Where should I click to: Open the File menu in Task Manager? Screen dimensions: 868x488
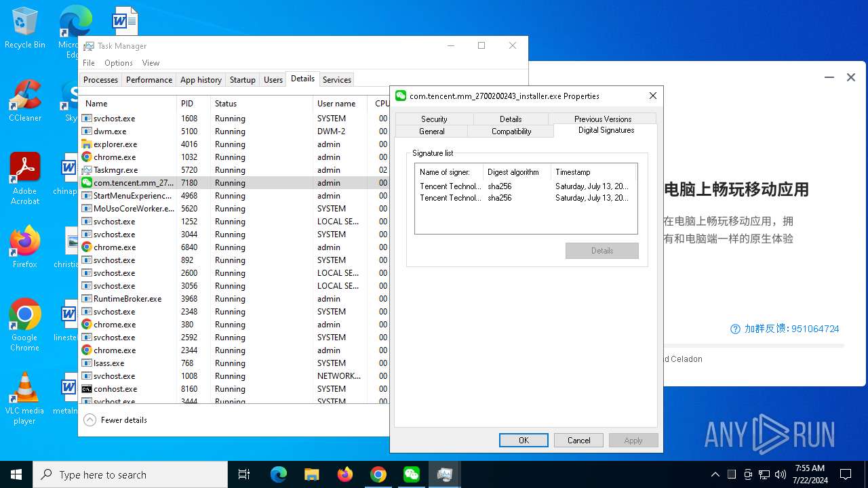click(89, 62)
